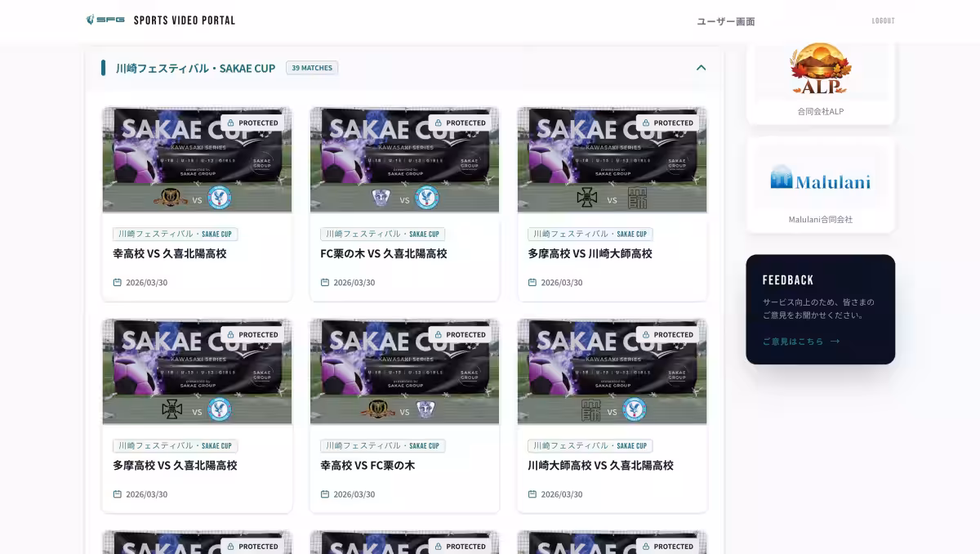Click PROTECTED lock badge on 多摩高校 VS 川崎大師高校

click(667, 123)
